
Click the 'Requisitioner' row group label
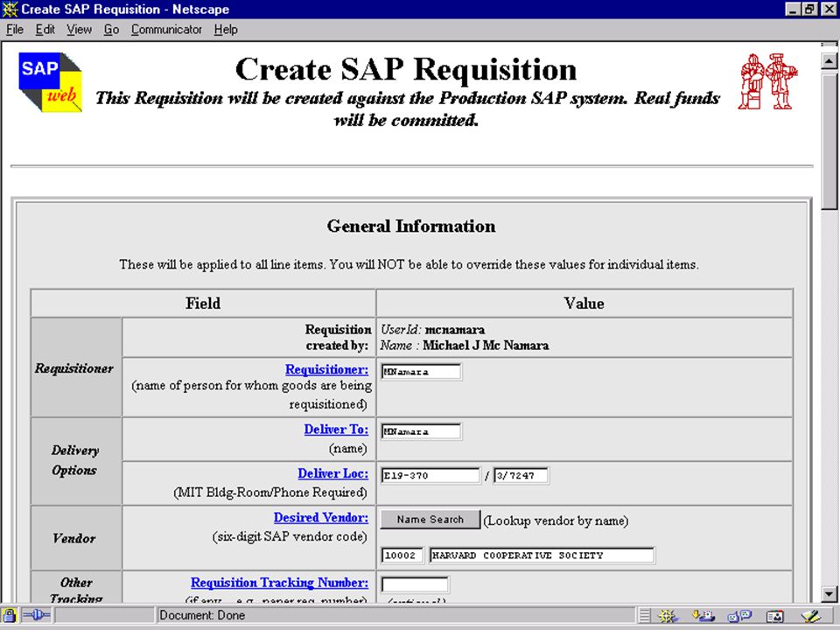pos(73,368)
